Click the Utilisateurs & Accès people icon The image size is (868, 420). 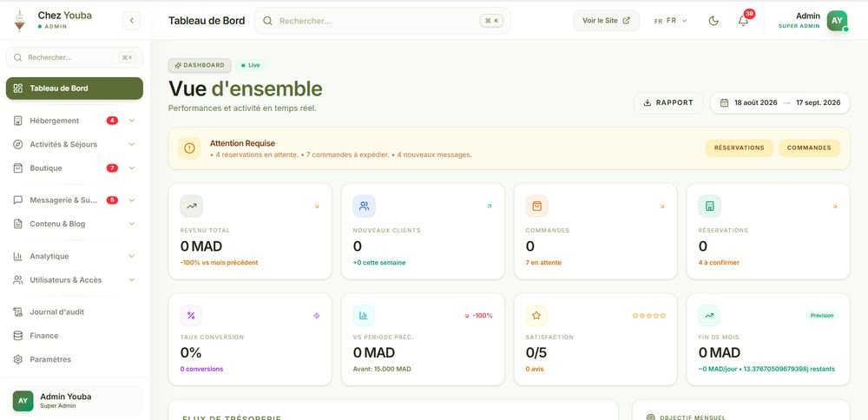tap(17, 280)
